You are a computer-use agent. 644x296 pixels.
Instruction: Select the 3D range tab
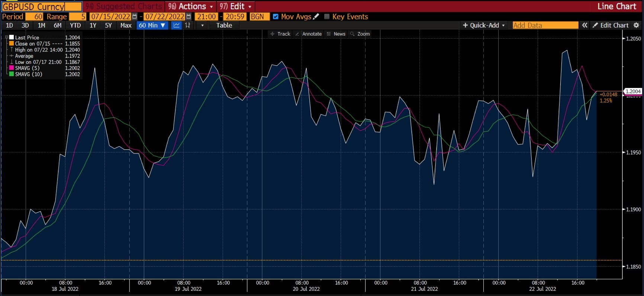[25, 25]
